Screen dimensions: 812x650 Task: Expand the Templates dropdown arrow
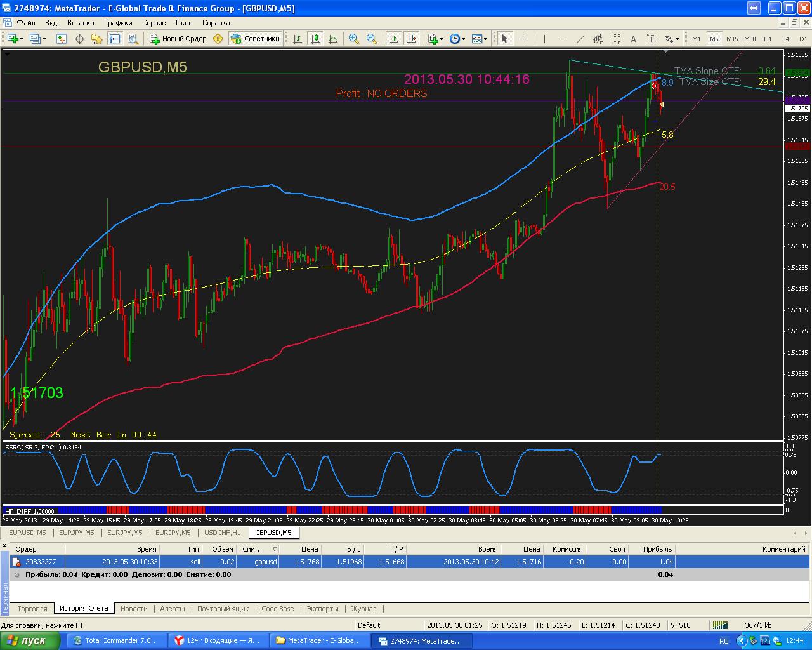486,39
